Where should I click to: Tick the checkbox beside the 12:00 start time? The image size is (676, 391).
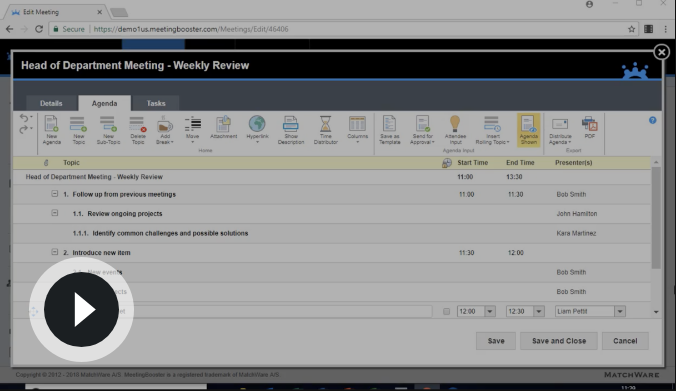point(446,311)
